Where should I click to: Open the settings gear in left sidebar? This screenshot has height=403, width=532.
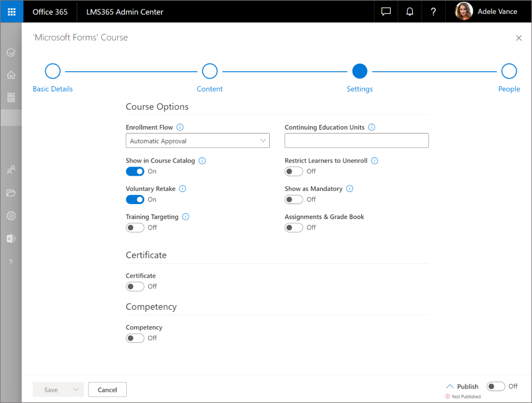point(11,216)
